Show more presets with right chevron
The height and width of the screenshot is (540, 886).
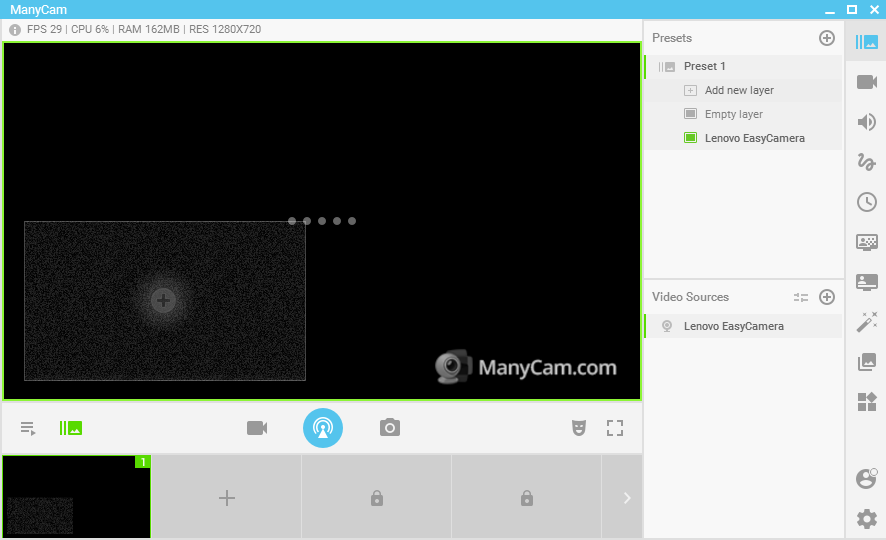(626, 498)
